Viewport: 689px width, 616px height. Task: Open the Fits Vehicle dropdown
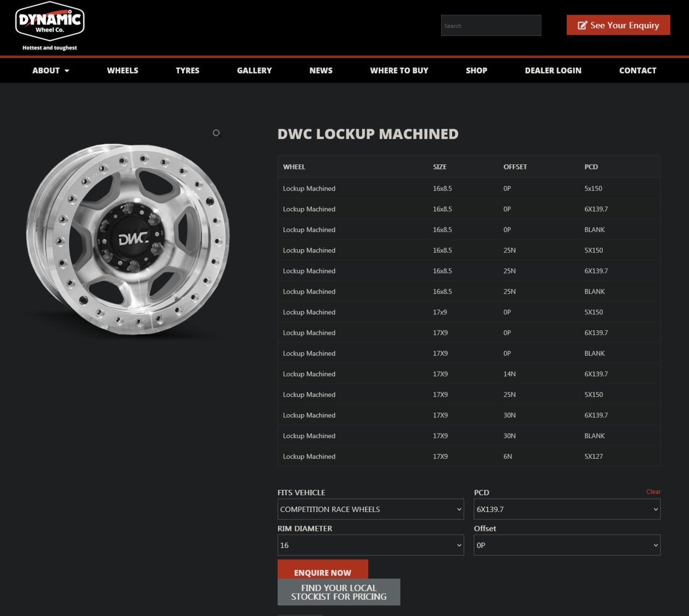(371, 509)
